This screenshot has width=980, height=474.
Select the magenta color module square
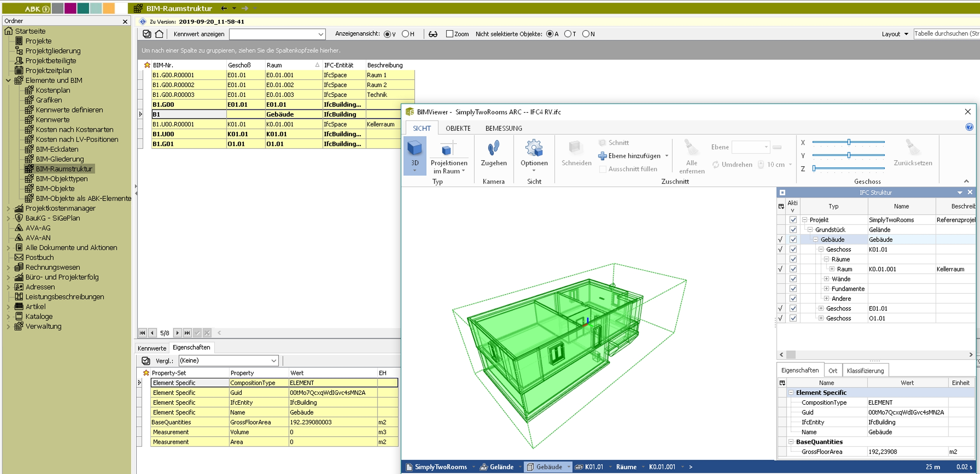[70, 8]
